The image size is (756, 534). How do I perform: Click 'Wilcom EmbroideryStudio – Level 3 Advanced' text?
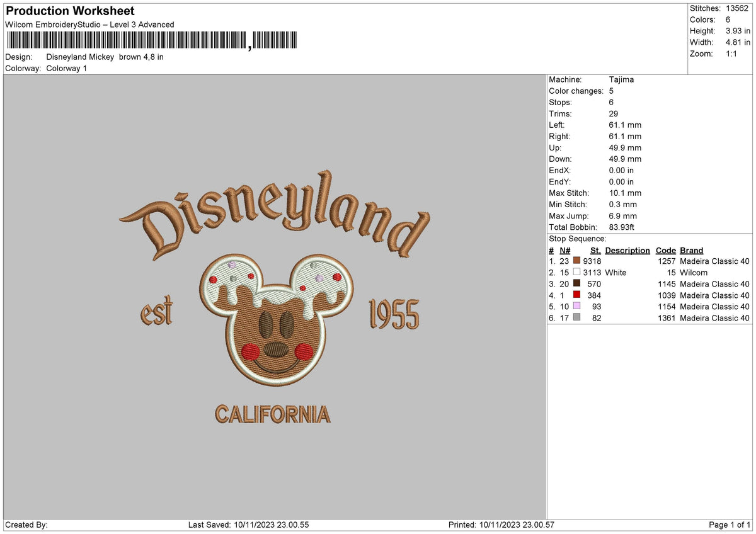[89, 25]
